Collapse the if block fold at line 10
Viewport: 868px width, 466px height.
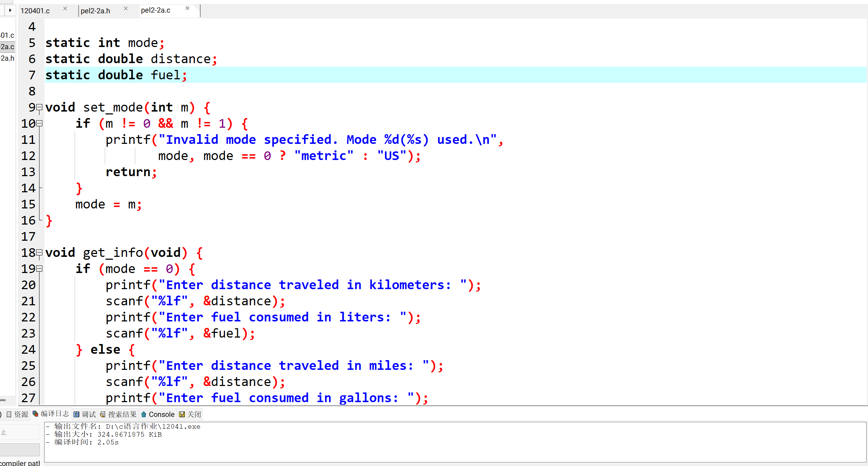coord(39,123)
